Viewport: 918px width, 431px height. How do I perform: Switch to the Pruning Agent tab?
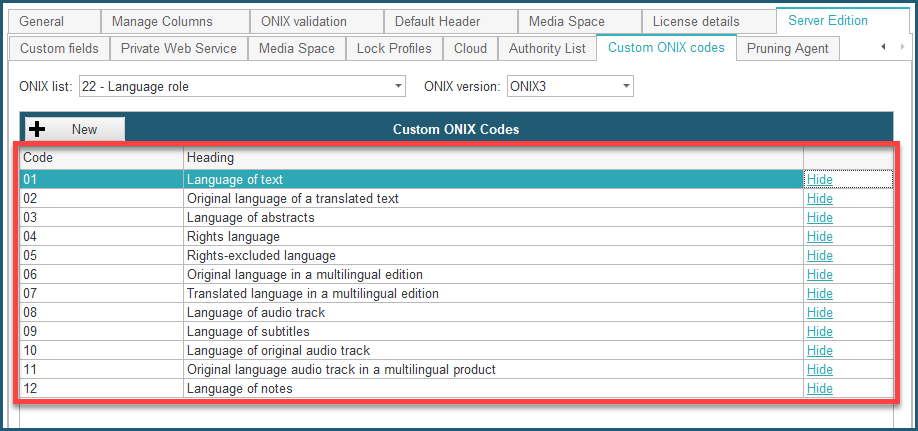pos(785,48)
